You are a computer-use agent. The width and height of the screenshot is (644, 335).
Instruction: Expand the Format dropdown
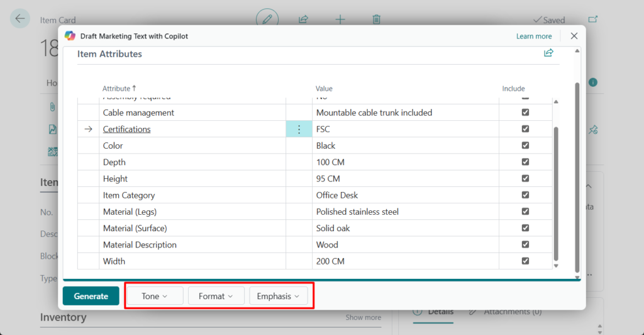click(216, 296)
